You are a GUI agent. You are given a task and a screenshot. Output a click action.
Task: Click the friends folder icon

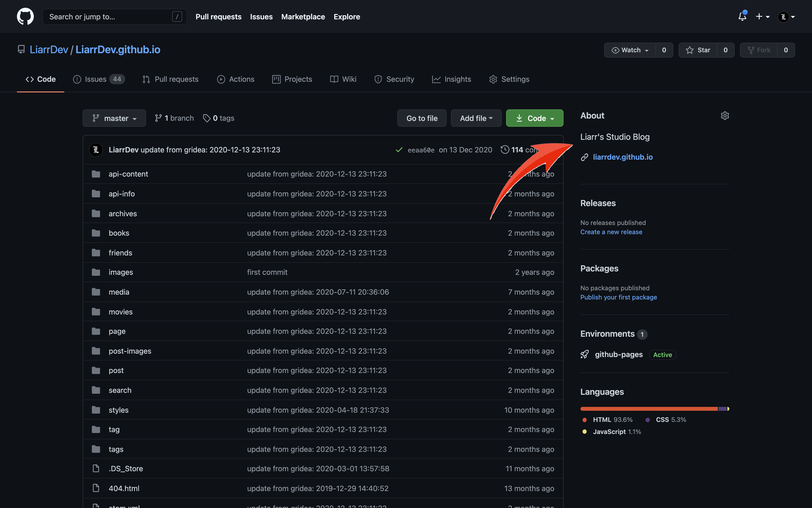96,253
